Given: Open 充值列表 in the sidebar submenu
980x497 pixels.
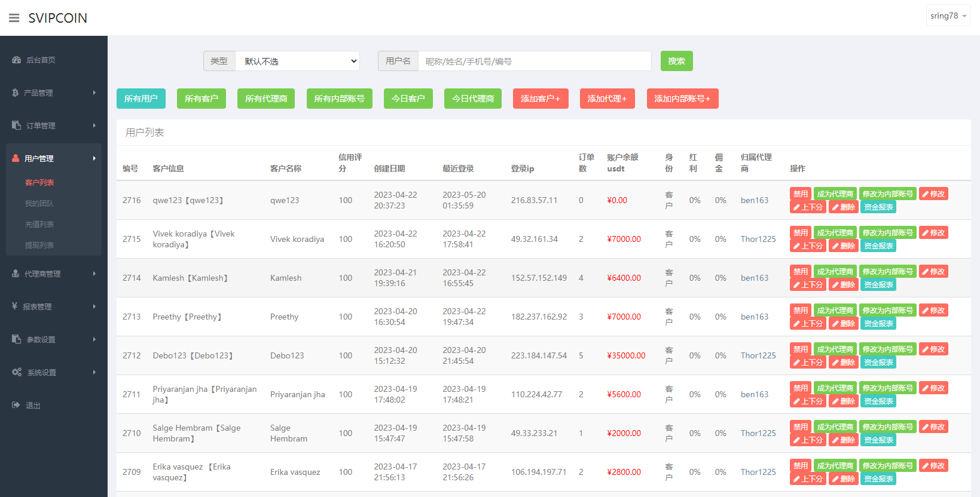Looking at the screenshot, I should [39, 224].
